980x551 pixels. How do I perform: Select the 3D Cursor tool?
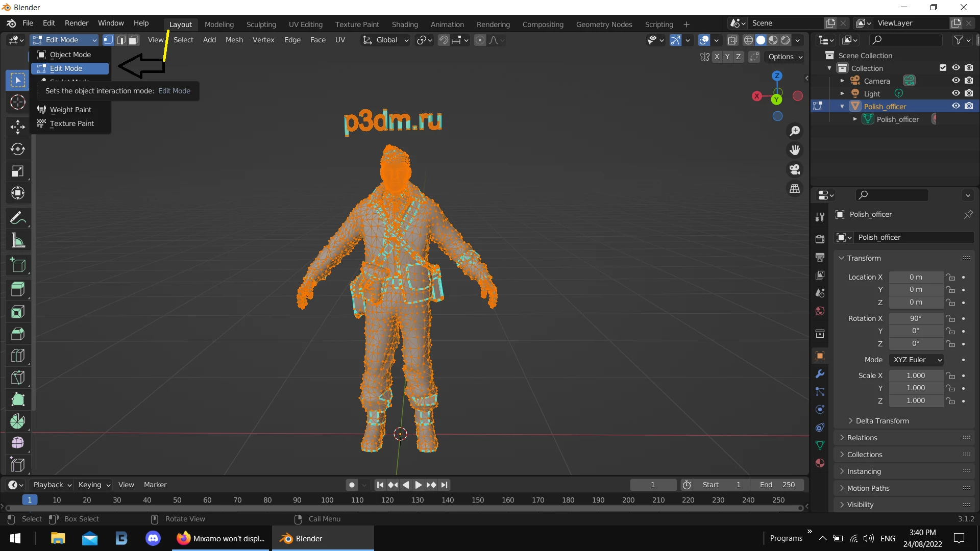(18, 103)
